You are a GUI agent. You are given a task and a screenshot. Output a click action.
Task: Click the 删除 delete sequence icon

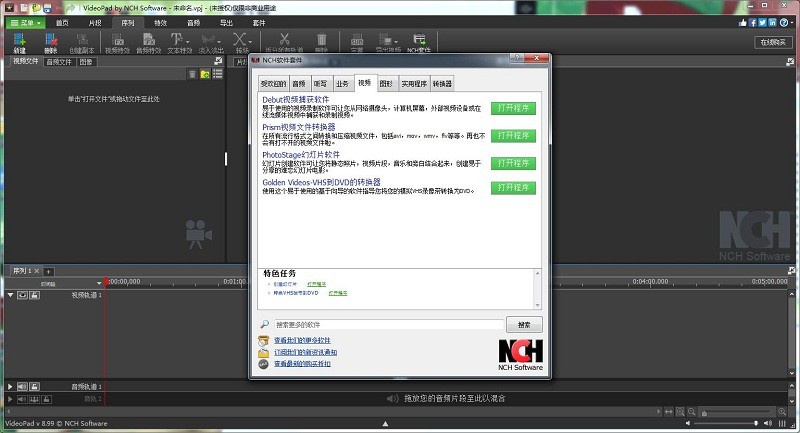point(51,40)
